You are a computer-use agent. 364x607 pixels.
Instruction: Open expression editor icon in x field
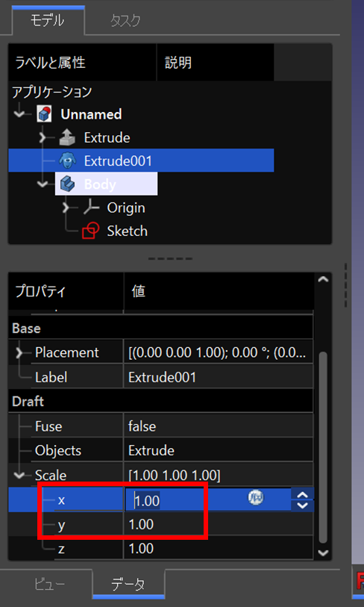[x=255, y=497]
